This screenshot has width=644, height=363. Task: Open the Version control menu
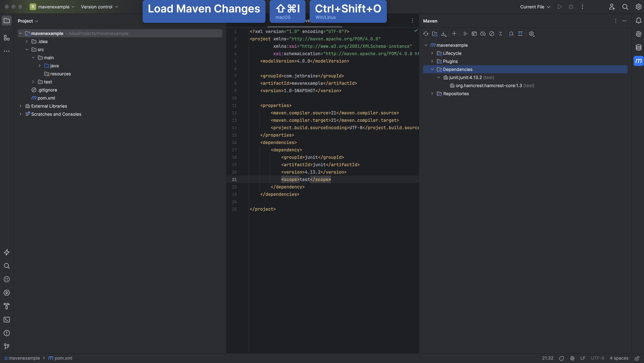pos(99,7)
